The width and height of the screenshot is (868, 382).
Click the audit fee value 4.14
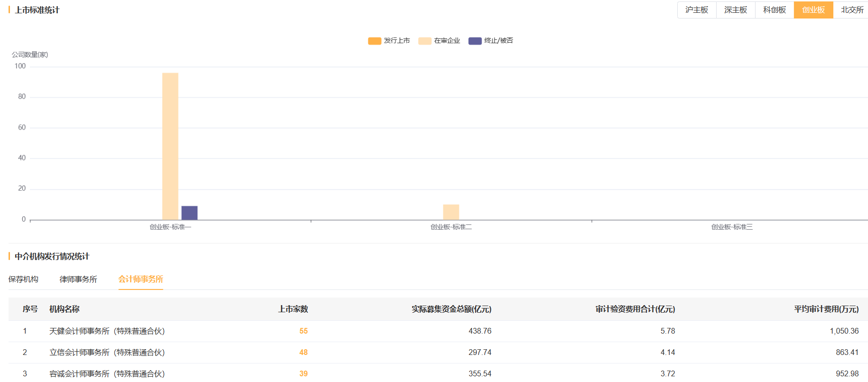click(668, 353)
